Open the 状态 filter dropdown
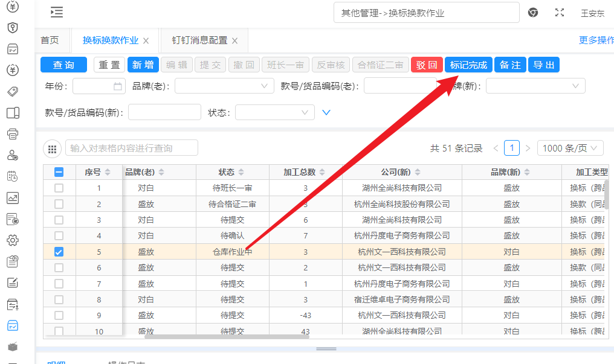The height and width of the screenshot is (364, 614). (x=274, y=112)
